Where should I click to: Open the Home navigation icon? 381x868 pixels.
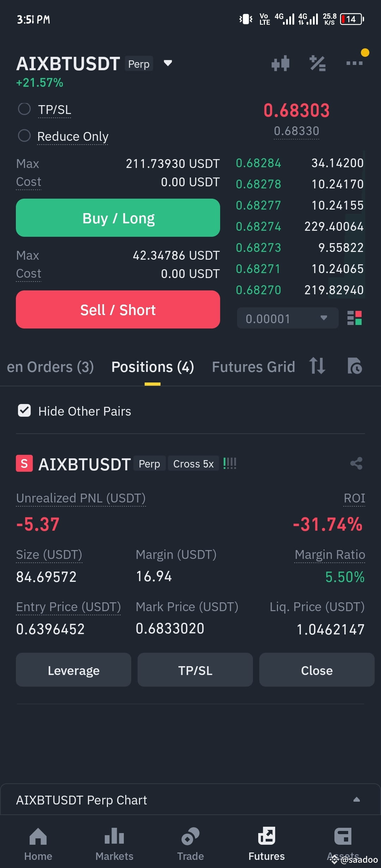click(x=38, y=844)
